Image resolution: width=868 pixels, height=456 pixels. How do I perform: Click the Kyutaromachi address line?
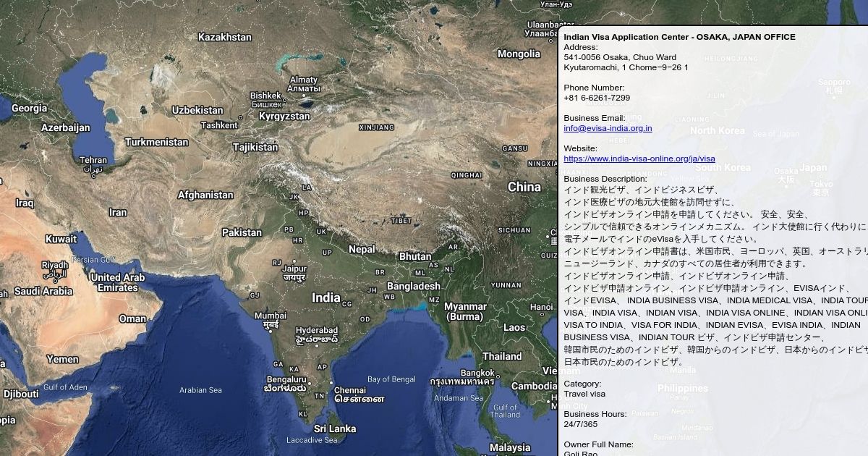tap(626, 67)
